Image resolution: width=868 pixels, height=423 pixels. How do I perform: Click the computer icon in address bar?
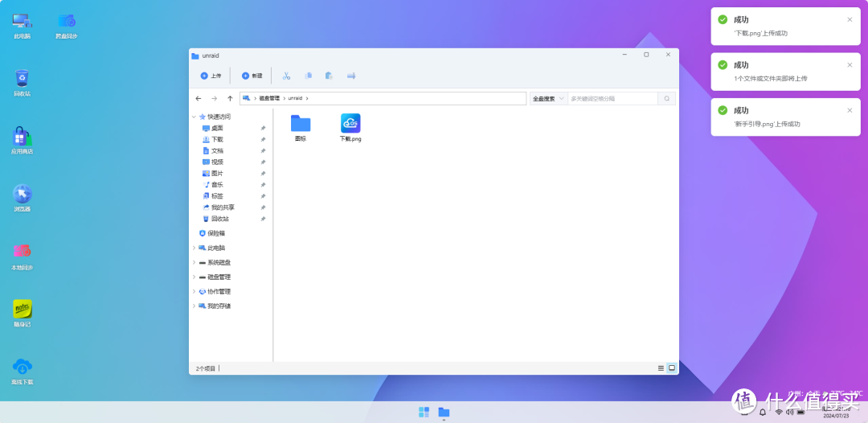247,98
